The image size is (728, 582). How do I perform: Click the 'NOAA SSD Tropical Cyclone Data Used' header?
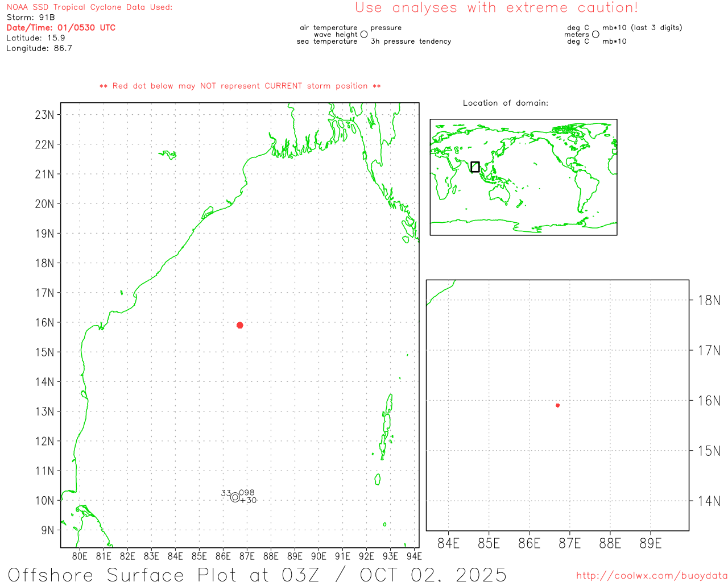pos(89,7)
